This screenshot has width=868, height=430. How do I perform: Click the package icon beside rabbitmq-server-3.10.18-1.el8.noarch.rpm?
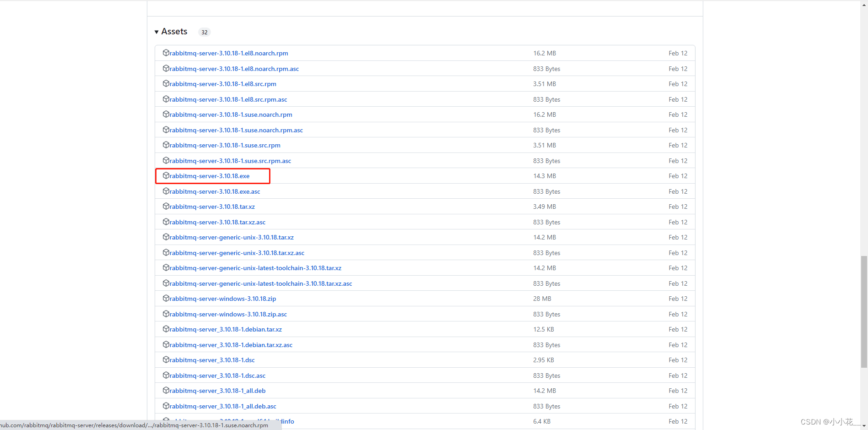click(166, 53)
